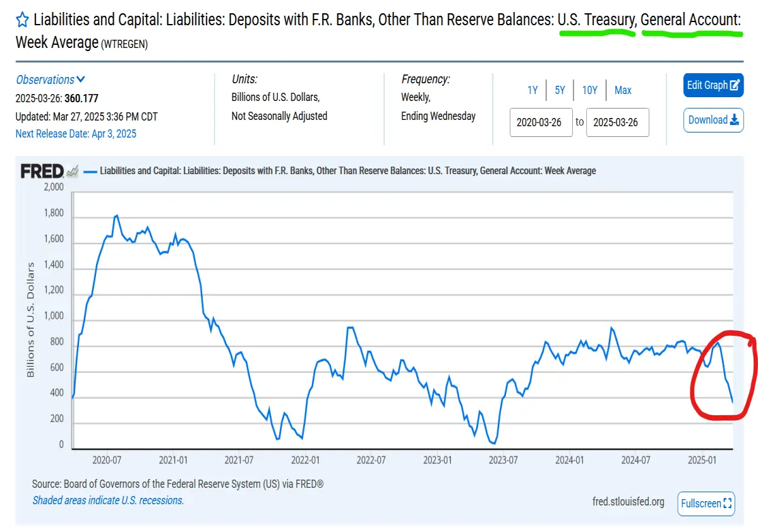Click the start date field 2020-03-26
The image size is (758, 532).
click(541, 122)
